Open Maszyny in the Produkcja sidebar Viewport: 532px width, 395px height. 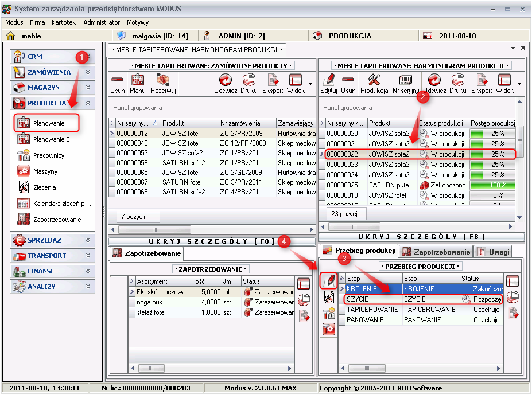pos(45,171)
